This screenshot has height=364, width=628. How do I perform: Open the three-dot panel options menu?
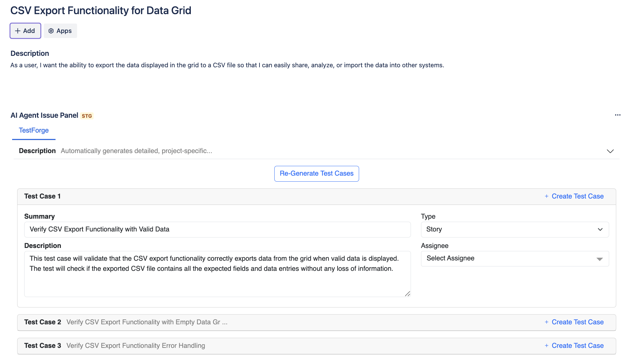coord(618,115)
